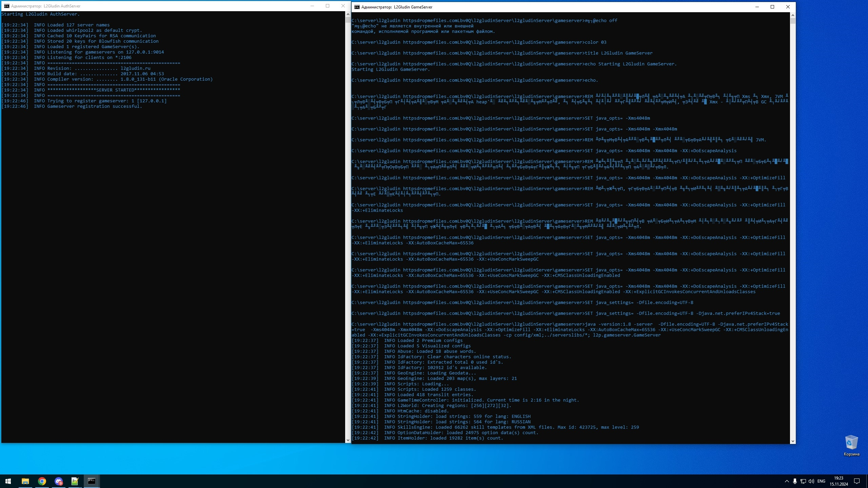
Task: Click 'Scripts: Loaded 1259 classes.' line
Action: [x=414, y=389]
